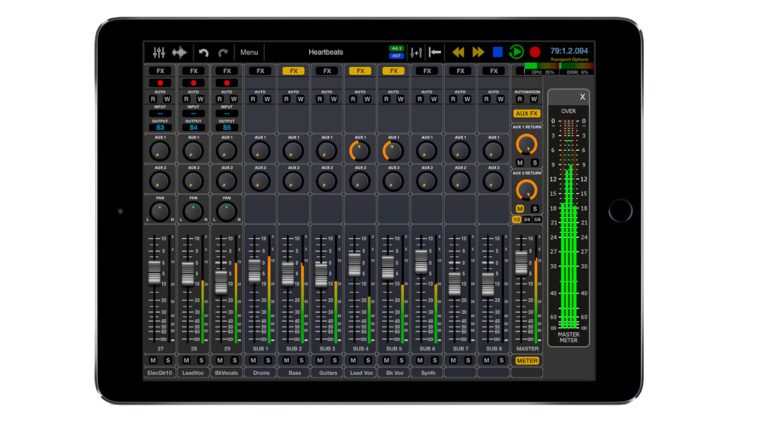Select the 3/4 aux return page tab
Screen dimensions: 770x425
click(x=527, y=219)
